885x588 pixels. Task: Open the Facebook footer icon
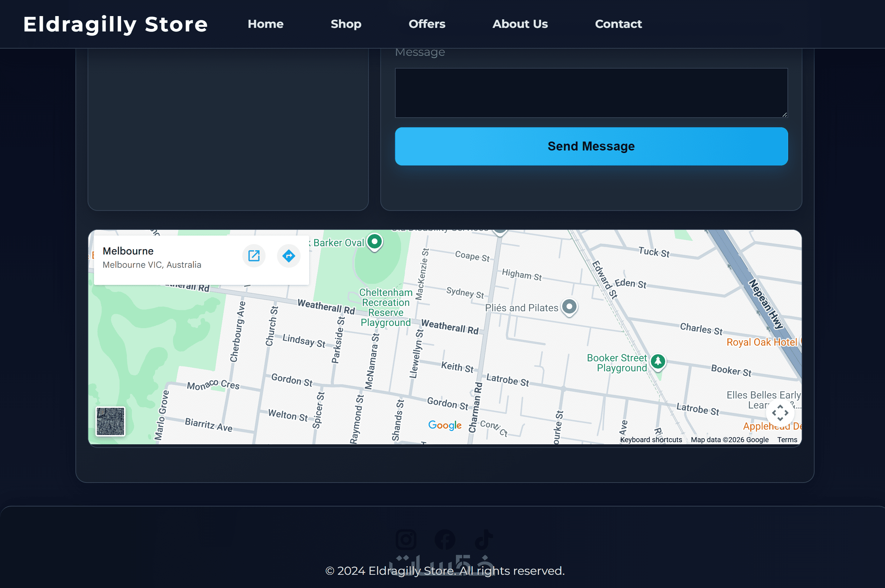445,540
